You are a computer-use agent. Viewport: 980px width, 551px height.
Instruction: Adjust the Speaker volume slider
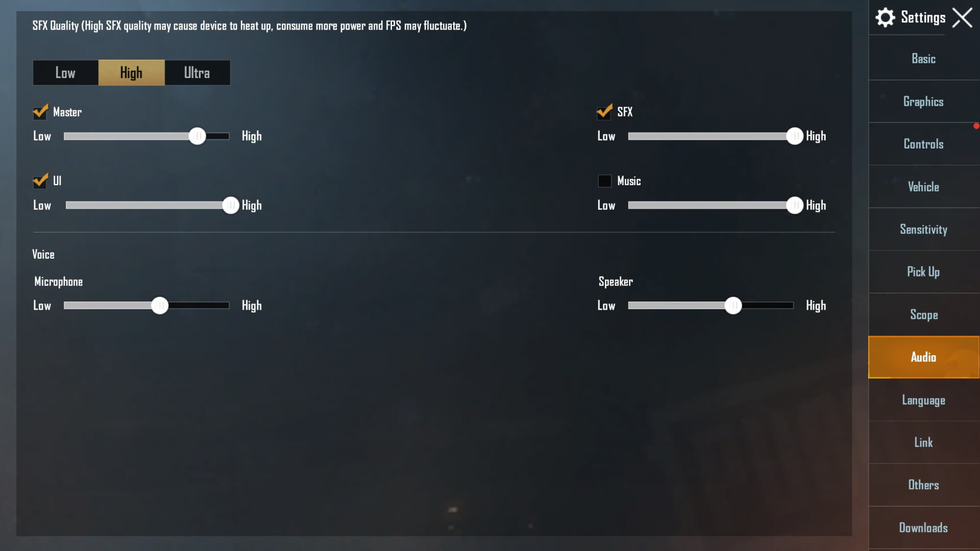click(x=733, y=306)
